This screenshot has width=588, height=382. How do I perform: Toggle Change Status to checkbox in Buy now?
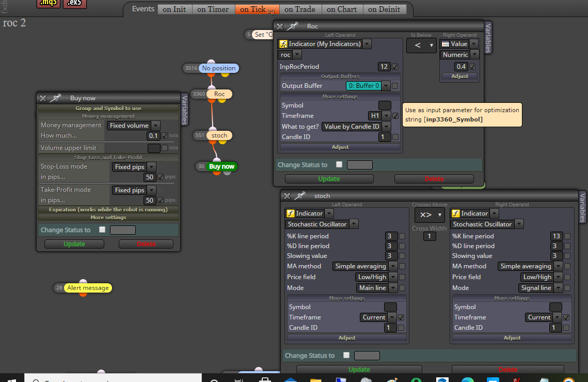click(x=102, y=229)
